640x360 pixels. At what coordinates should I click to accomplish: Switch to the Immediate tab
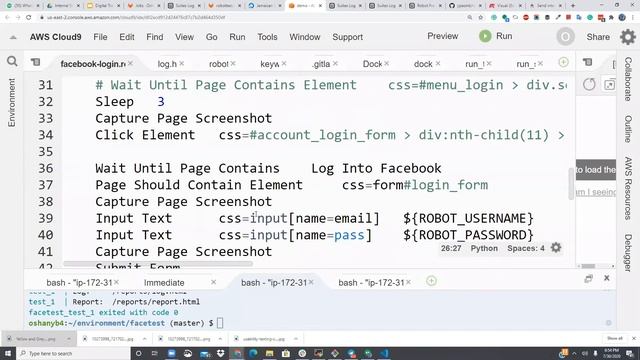[x=164, y=282]
